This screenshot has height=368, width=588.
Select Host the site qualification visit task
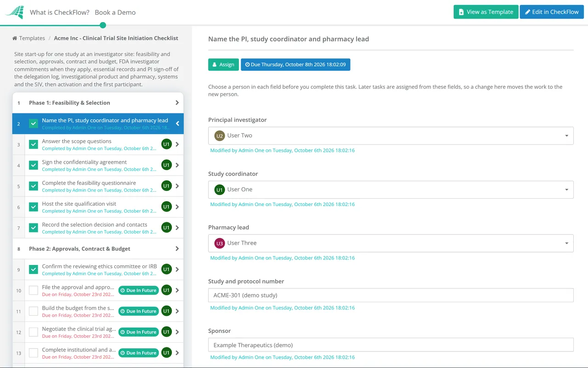click(98, 207)
